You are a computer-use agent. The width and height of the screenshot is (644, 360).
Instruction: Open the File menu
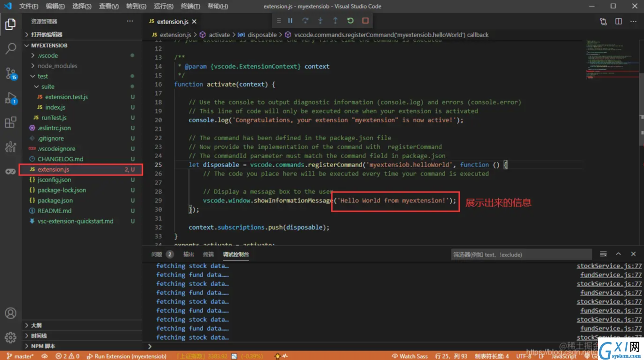tap(29, 6)
